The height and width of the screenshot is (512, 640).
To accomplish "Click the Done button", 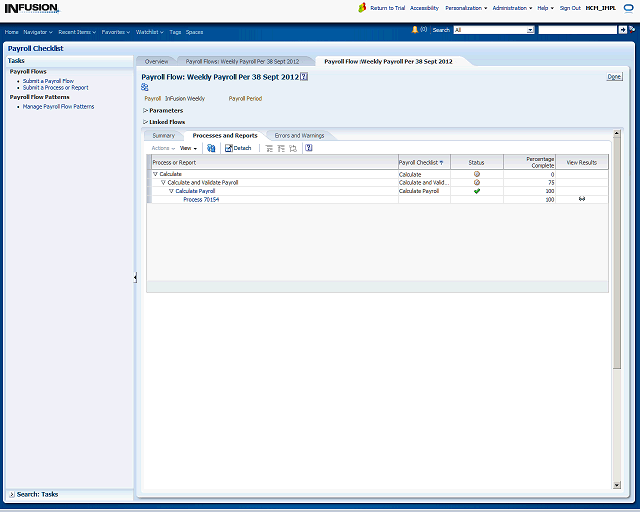I will point(614,77).
